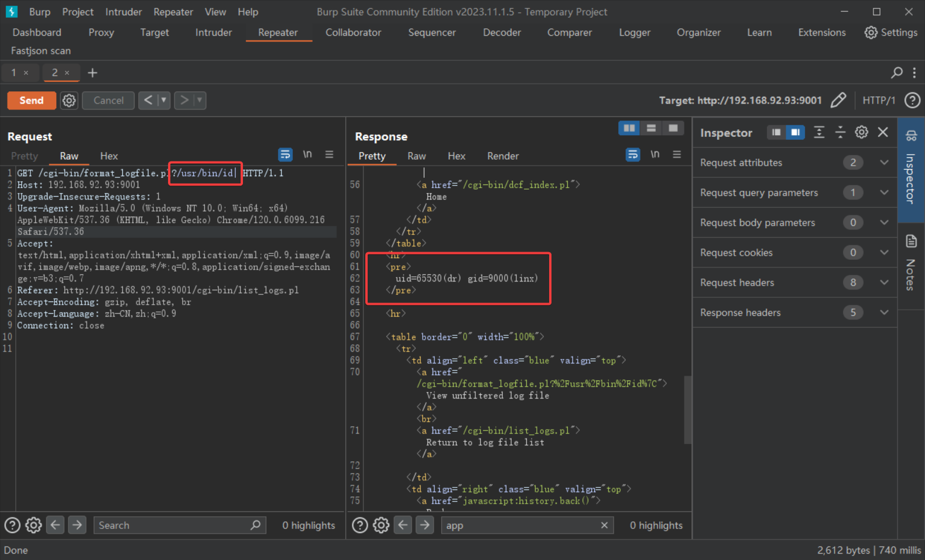Go back to previous request in history
This screenshot has height=560, width=925.
coord(148,101)
